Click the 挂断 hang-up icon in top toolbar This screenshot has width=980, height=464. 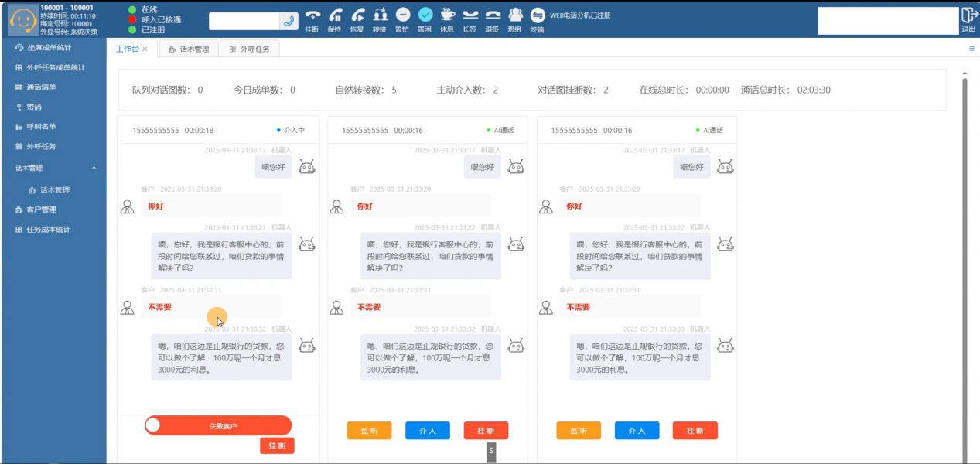pyautogui.click(x=312, y=15)
